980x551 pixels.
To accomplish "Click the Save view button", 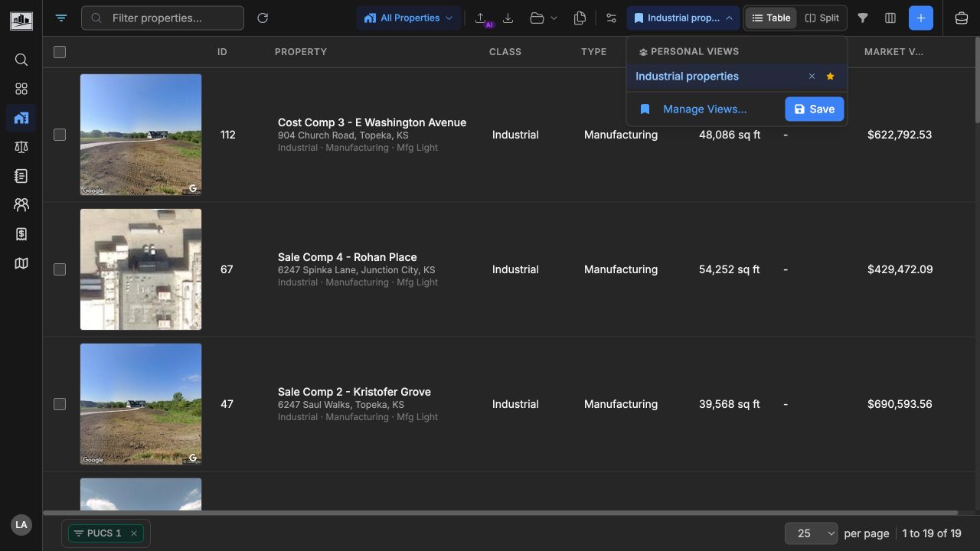I will tap(815, 109).
